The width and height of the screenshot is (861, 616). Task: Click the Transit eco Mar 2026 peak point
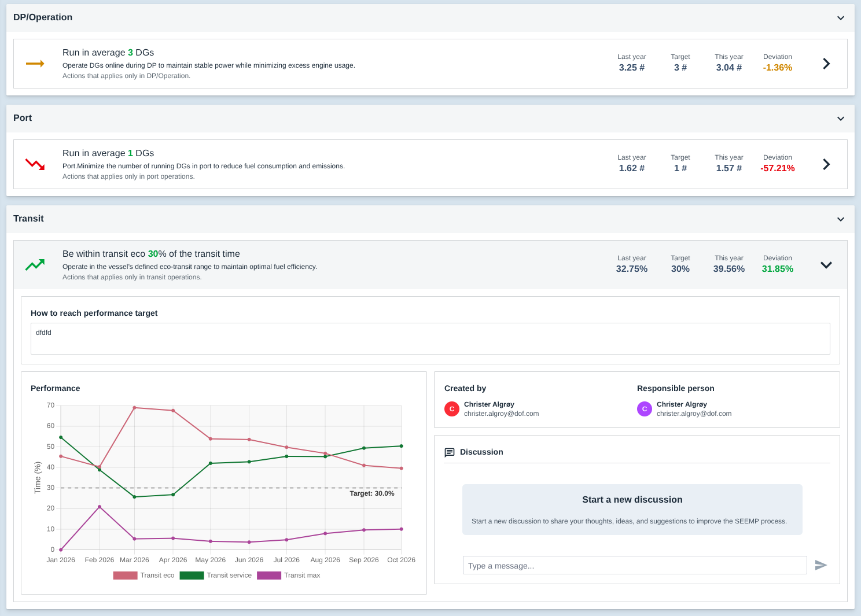tap(134, 408)
